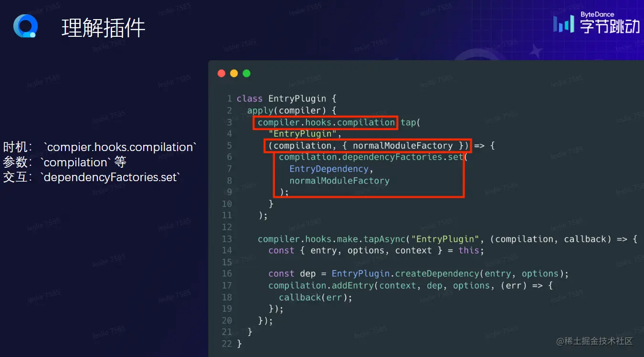Click line number 1 in the code gutter
The width and height of the screenshot is (644, 357).
(229, 99)
